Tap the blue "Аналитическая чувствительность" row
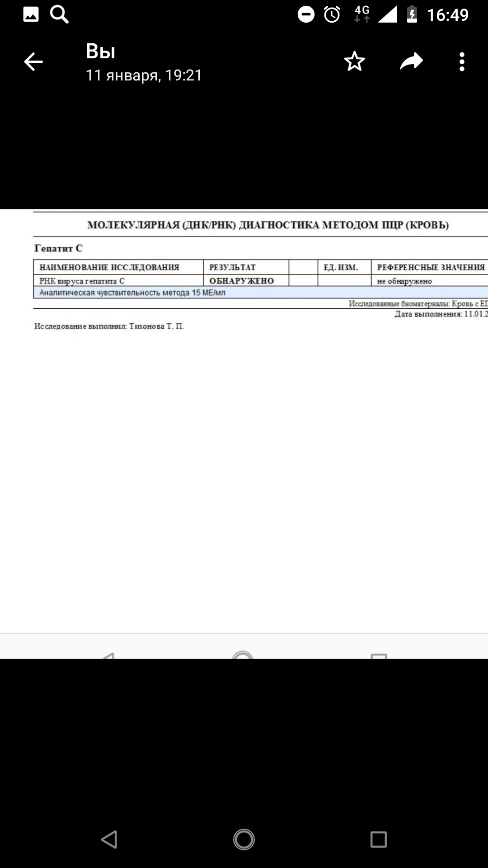Viewport: 488px width, 868px height. (226, 292)
